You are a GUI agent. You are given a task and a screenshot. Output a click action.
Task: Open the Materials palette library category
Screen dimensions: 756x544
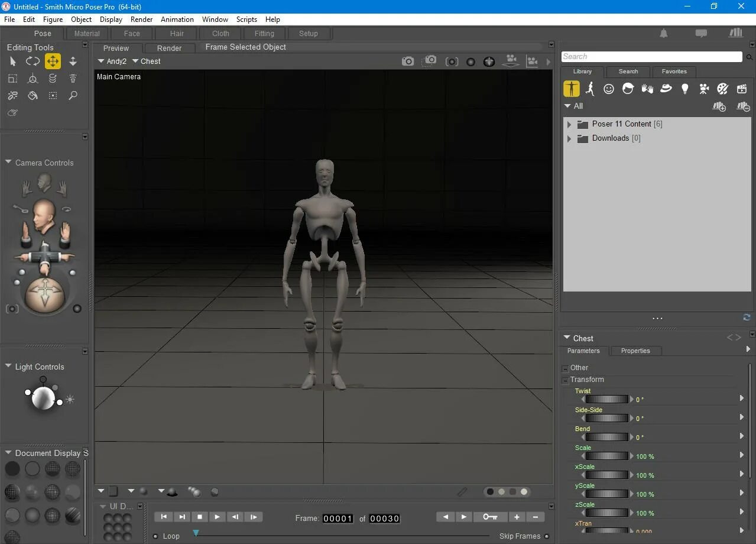pos(722,89)
